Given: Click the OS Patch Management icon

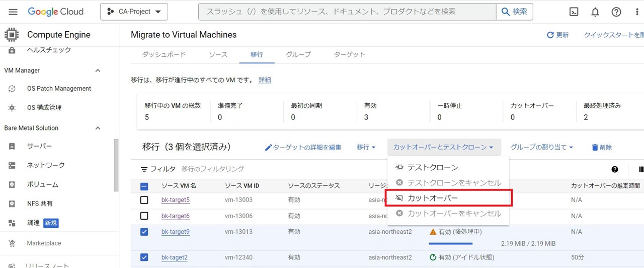Looking at the screenshot, I should (12, 89).
